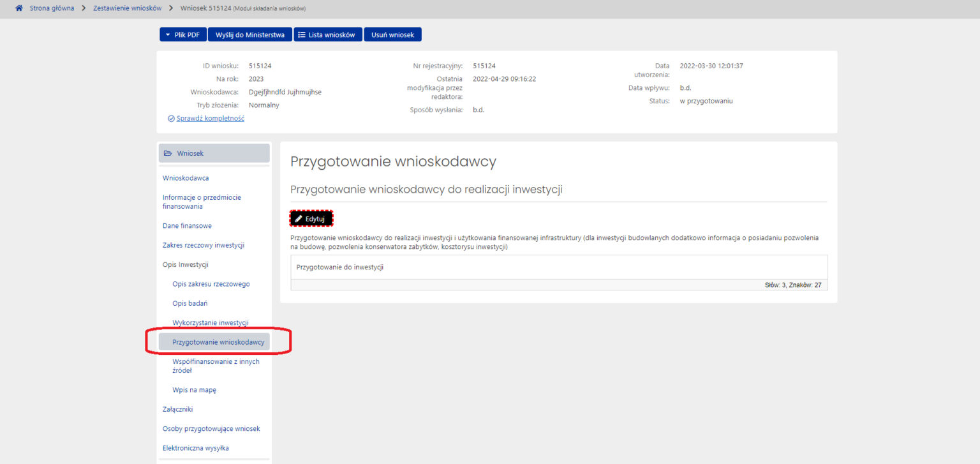Open Osoby przygotowujące wniosek section
This screenshot has width=980, height=464.
pos(211,429)
